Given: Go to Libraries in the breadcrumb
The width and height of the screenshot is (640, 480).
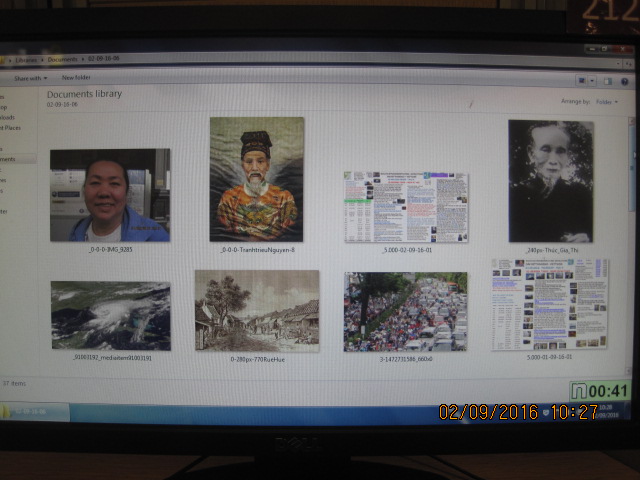Looking at the screenshot, I should [26, 60].
